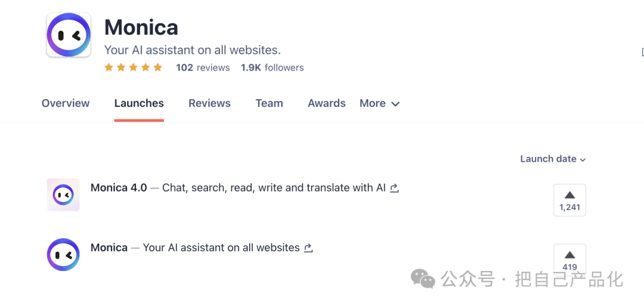Expand the More menu
Viewport: 644px width, 305px height.
[x=379, y=103]
